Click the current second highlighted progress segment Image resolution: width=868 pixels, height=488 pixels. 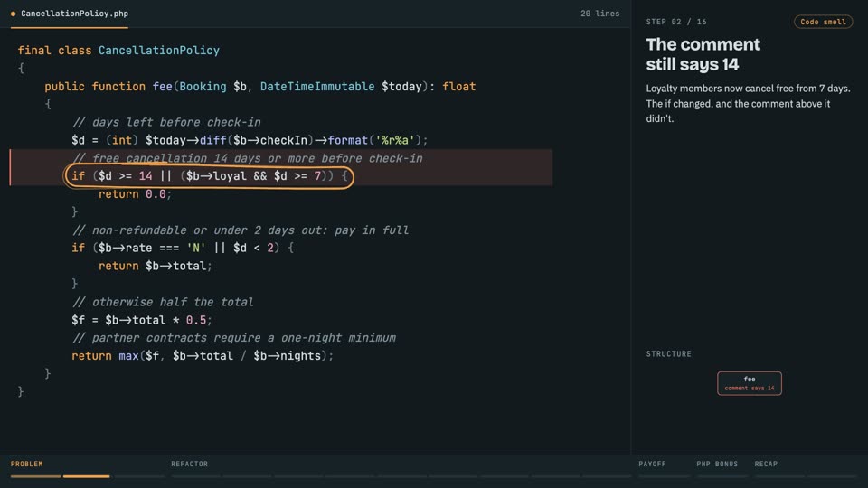pyautogui.click(x=87, y=476)
